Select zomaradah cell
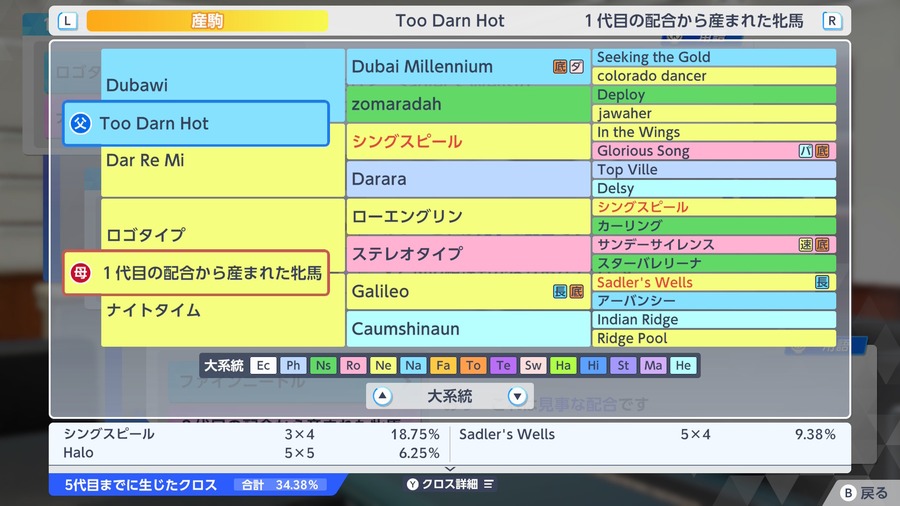 468,104
